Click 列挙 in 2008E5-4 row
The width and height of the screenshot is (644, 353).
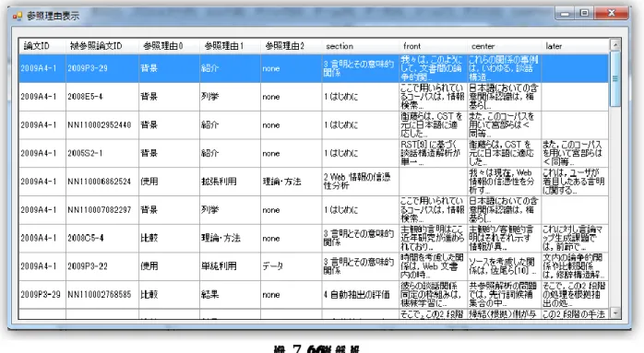(230, 97)
